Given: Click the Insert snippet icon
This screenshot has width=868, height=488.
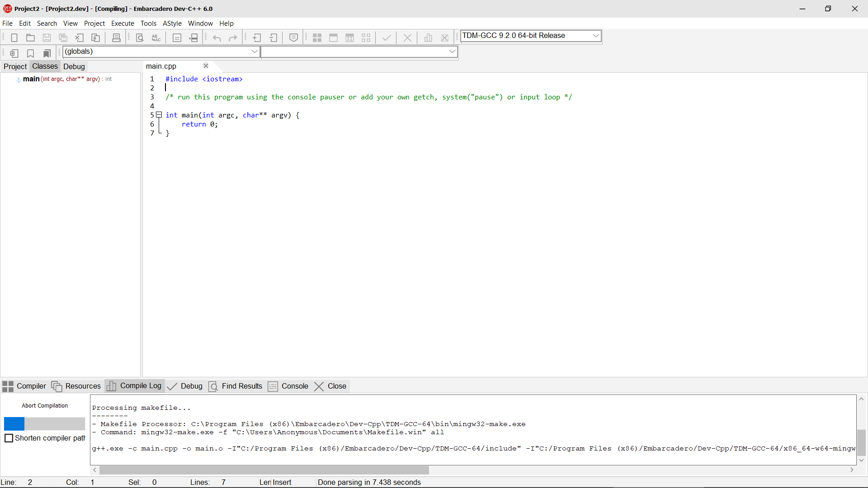Looking at the screenshot, I should pyautogui.click(x=14, y=53).
